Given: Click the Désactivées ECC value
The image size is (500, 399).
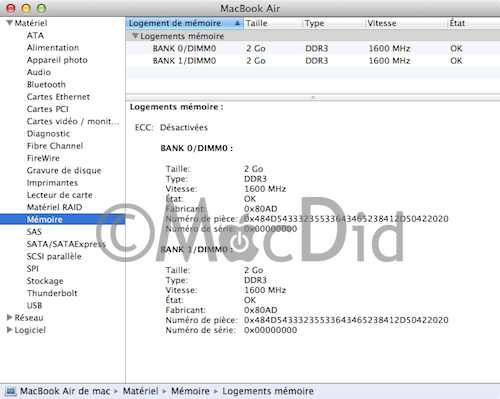Looking at the screenshot, I should [x=184, y=128].
